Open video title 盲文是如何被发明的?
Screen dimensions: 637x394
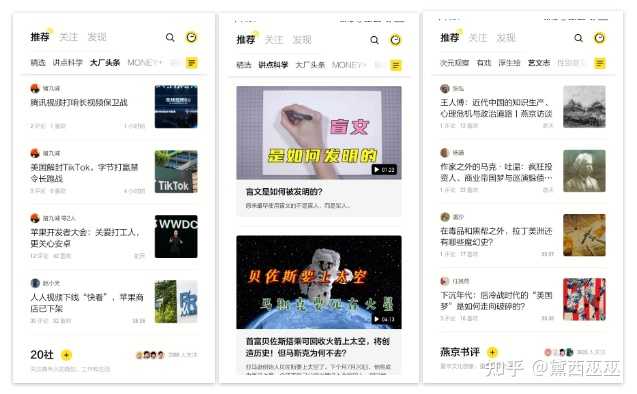tap(284, 191)
